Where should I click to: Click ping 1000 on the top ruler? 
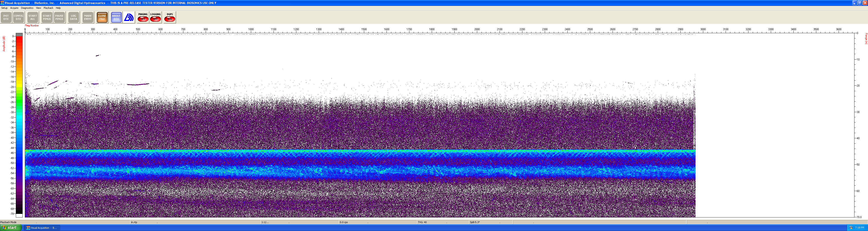(251, 30)
